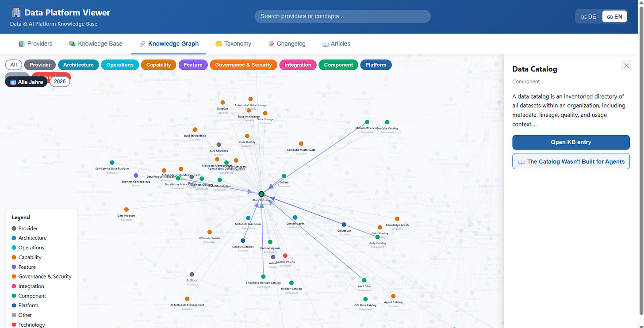Click the Automated Data Lineage node

click(250, 99)
